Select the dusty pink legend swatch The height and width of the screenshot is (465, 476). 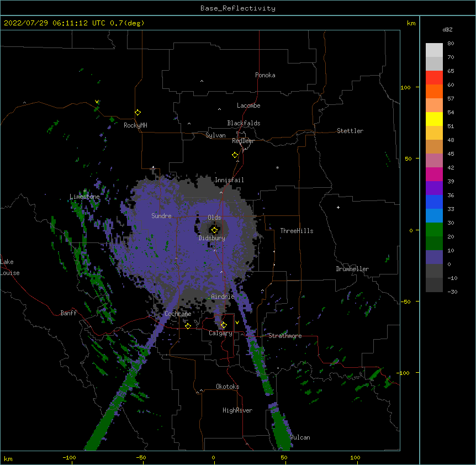(x=434, y=161)
